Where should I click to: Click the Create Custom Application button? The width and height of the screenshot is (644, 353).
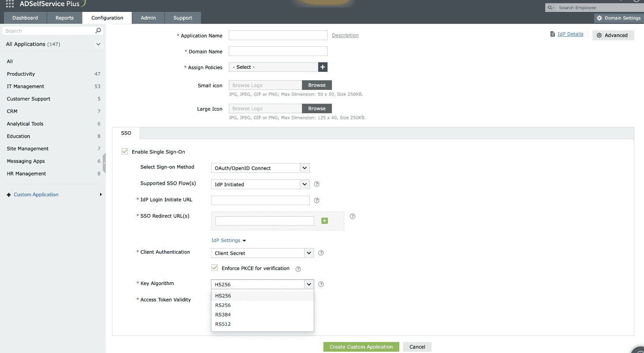tap(361, 347)
